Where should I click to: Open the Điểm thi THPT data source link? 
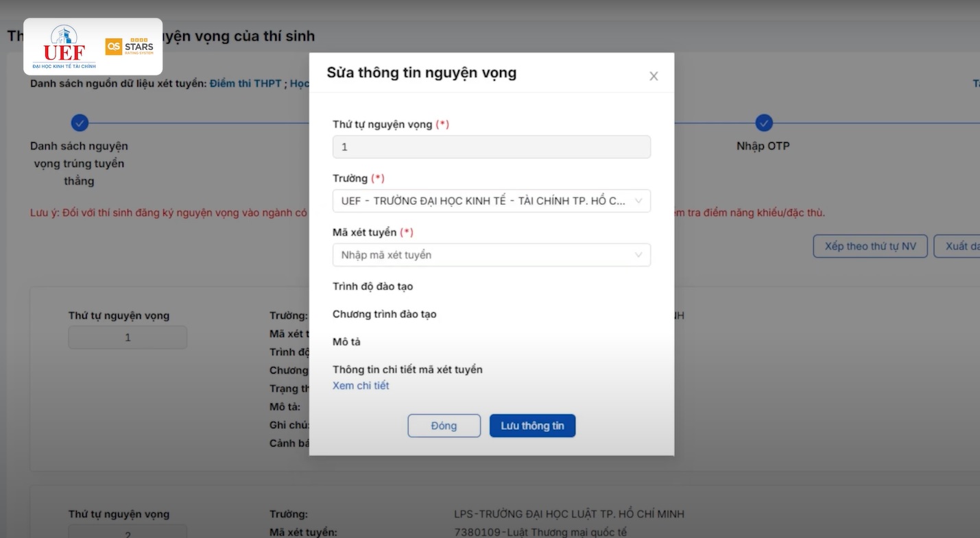click(x=246, y=84)
